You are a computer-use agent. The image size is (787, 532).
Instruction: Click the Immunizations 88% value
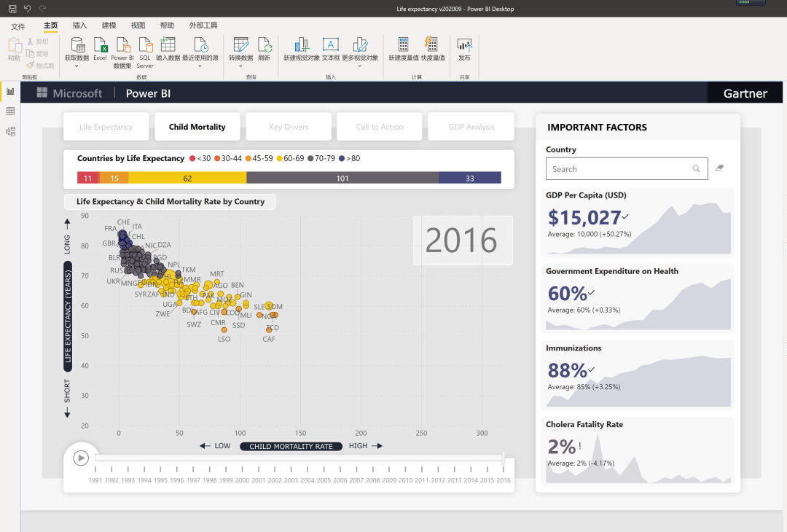point(567,370)
